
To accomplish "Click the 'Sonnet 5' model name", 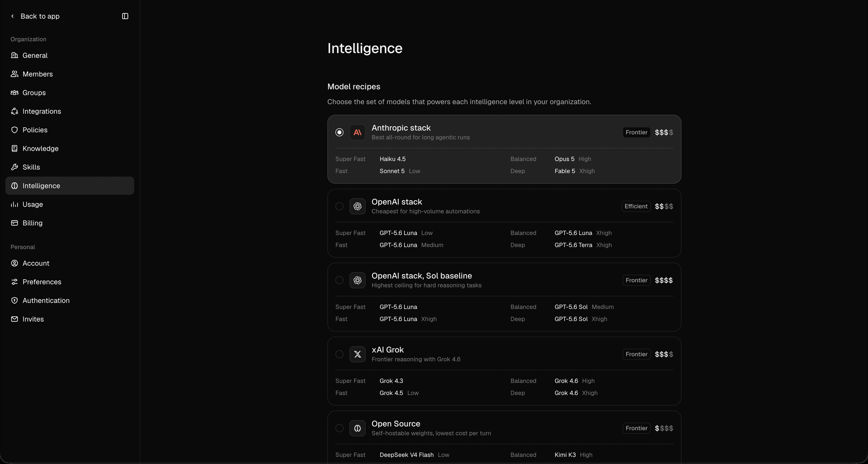I will [x=392, y=171].
